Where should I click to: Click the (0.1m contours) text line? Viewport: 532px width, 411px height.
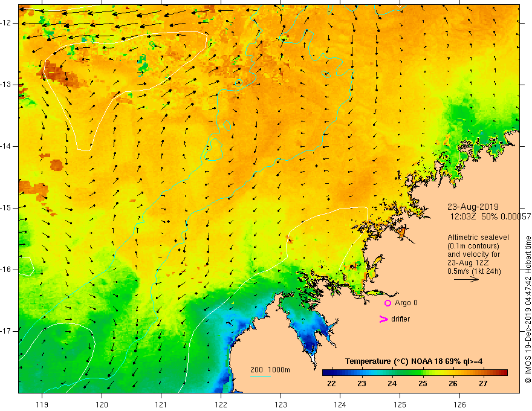point(473,246)
